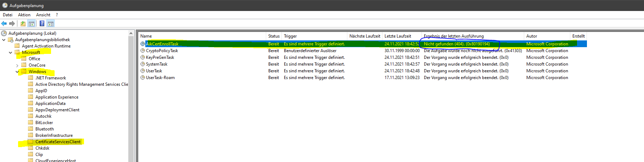Toggle the console tree pane icon

click(x=32, y=24)
